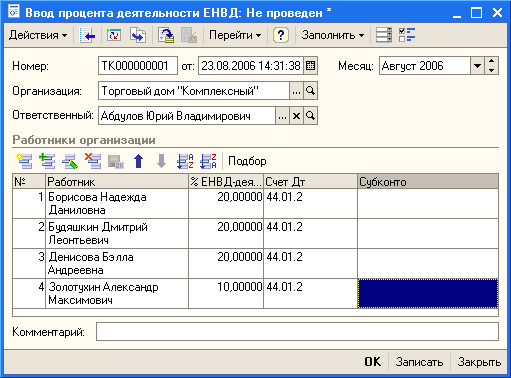This screenshot has height=378, width=511.
Task: Delete the current row with the red-X icon
Action: [x=93, y=161]
